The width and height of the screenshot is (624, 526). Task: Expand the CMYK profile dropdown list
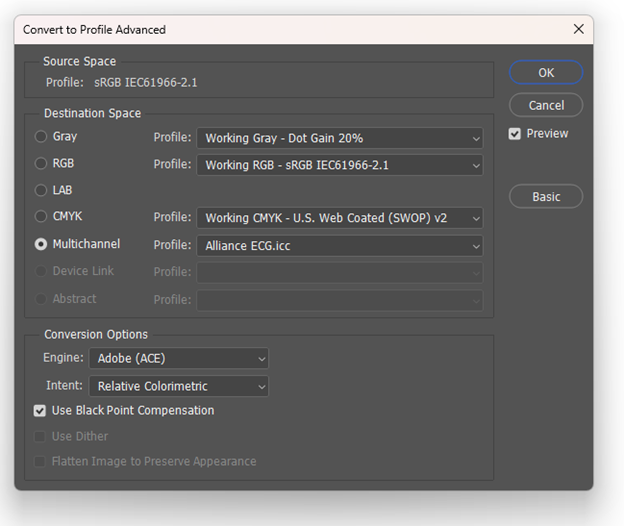(x=339, y=218)
